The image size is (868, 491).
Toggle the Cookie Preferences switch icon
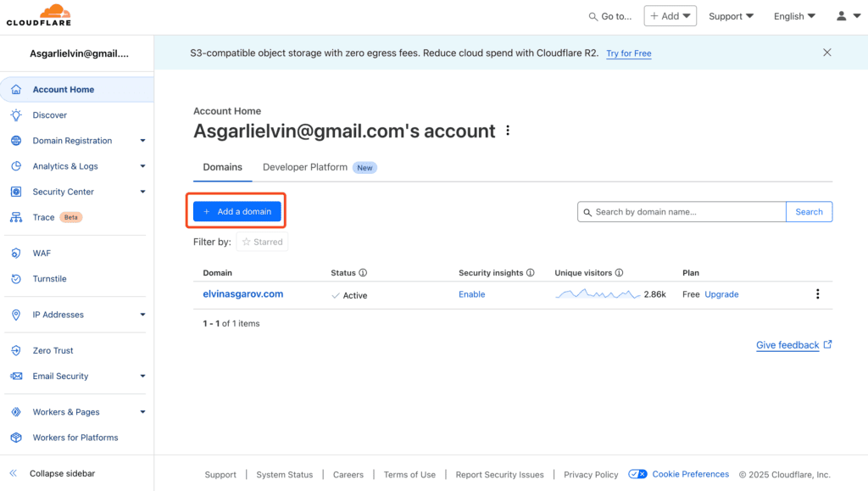pyautogui.click(x=637, y=474)
